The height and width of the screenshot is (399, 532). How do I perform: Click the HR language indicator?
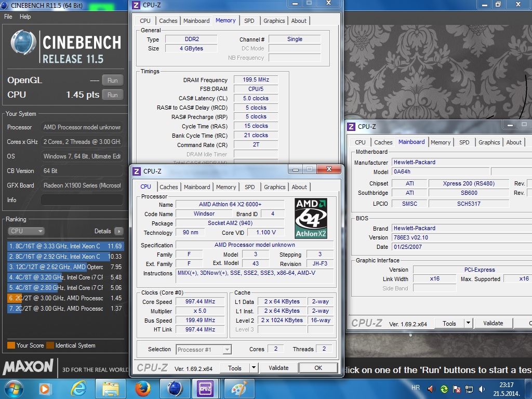point(416,387)
